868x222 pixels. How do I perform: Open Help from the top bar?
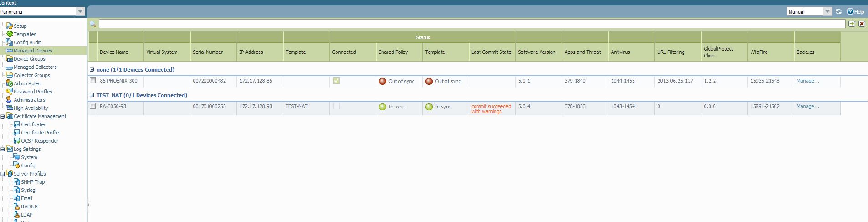pos(855,12)
